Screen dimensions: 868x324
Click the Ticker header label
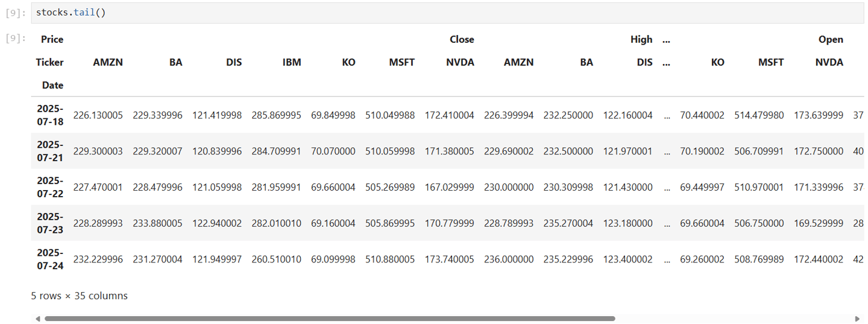point(49,62)
